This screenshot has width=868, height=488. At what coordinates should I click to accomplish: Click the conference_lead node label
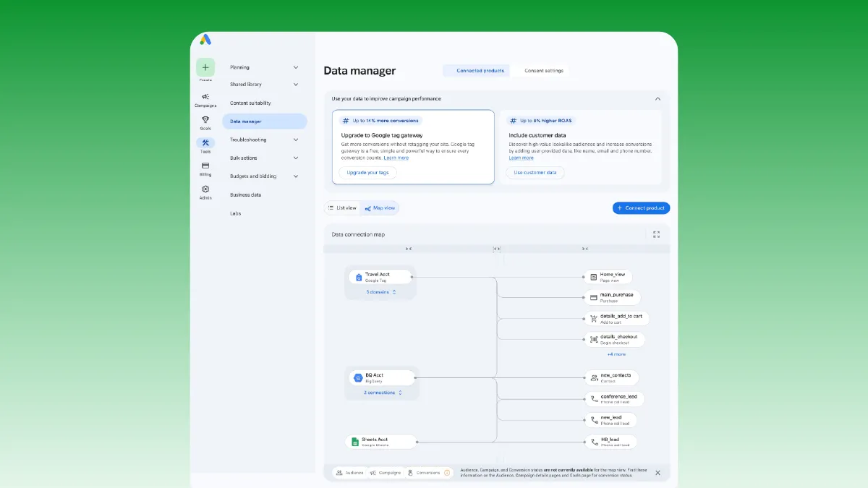tap(618, 396)
